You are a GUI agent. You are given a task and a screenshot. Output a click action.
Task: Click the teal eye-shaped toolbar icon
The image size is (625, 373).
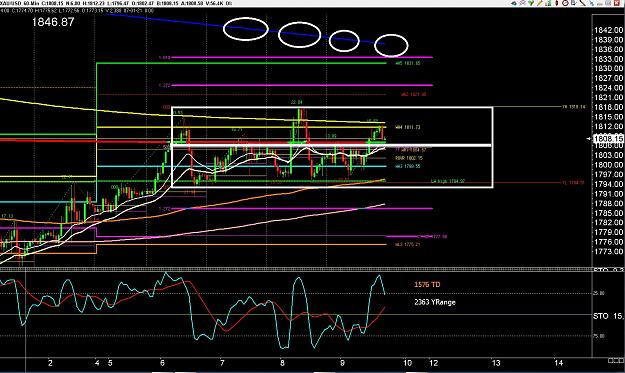click(x=514, y=3)
